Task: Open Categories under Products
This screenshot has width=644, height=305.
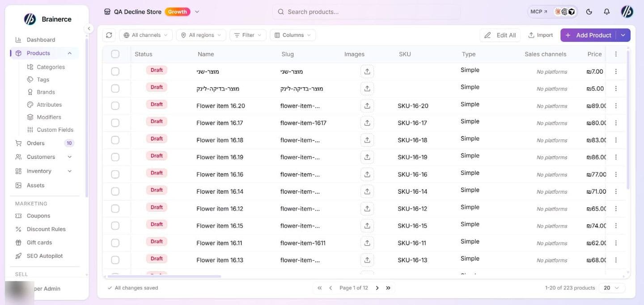Action: pyautogui.click(x=51, y=67)
